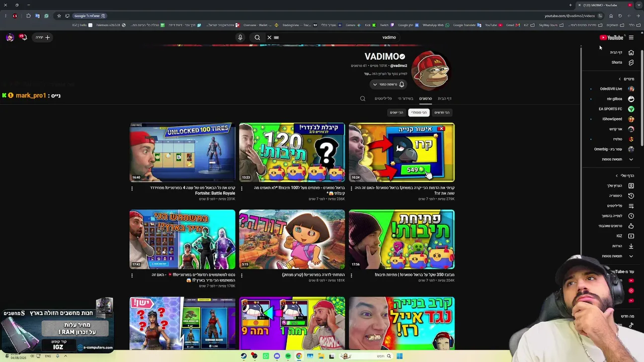Image resolution: width=644 pixels, height=362 pixels.
Task: Click the YouTube logo
Action: [x=611, y=37]
